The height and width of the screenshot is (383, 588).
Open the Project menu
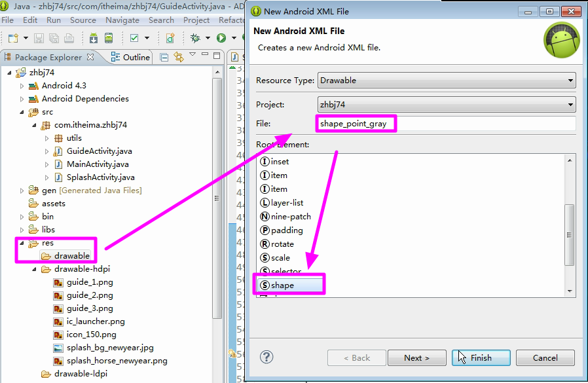pyautogui.click(x=196, y=20)
